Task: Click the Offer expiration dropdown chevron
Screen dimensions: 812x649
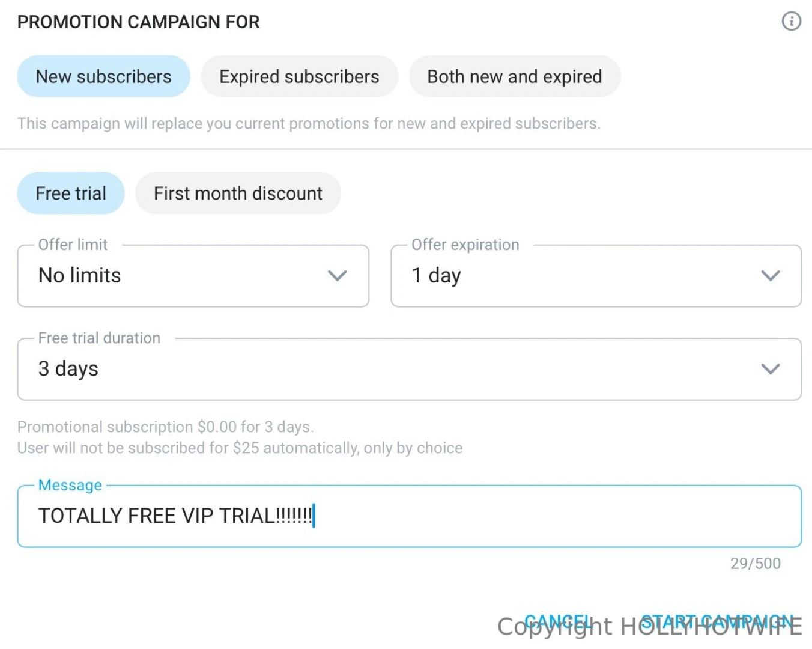Action: click(x=771, y=276)
